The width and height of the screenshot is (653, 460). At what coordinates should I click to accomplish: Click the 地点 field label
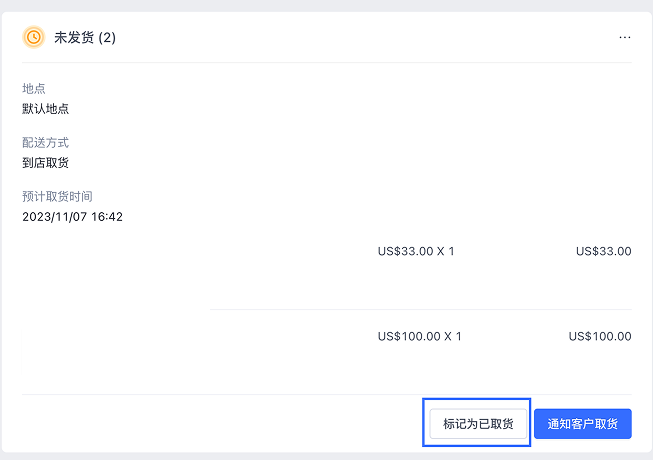click(34, 89)
